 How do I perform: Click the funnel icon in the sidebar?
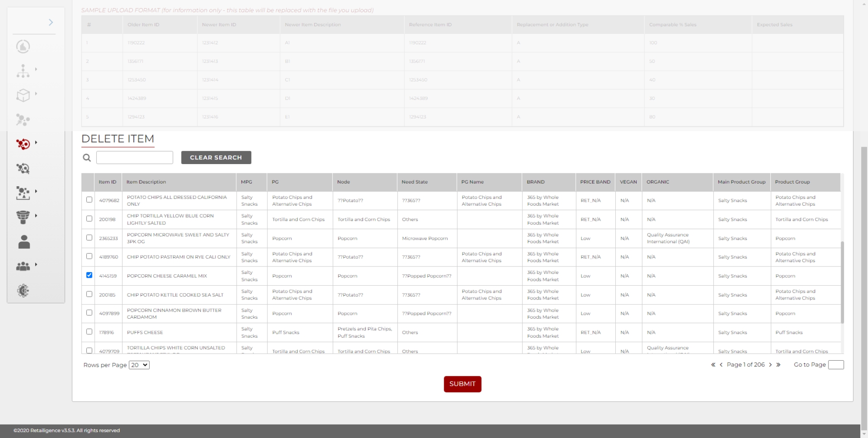23,217
